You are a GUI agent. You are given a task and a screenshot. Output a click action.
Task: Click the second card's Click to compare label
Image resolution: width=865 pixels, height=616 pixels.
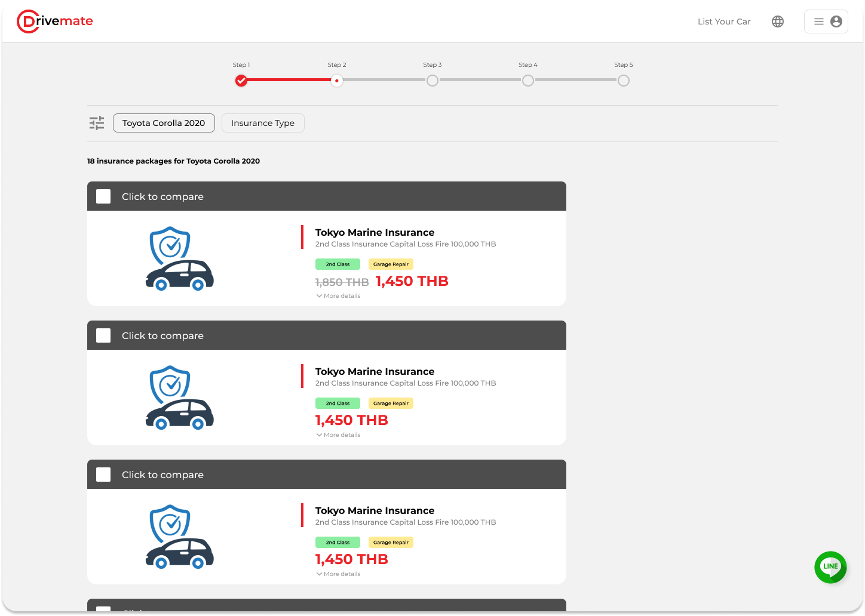pyautogui.click(x=162, y=336)
